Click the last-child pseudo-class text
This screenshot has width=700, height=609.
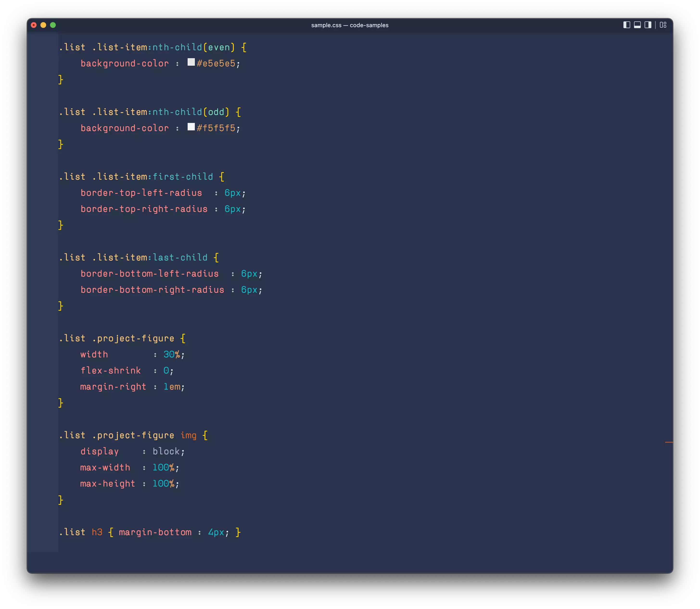pos(180,258)
